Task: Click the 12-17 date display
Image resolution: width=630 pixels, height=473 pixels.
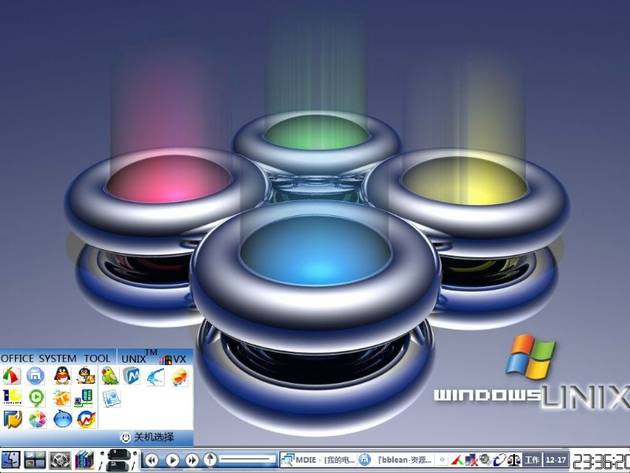Action: 556,460
